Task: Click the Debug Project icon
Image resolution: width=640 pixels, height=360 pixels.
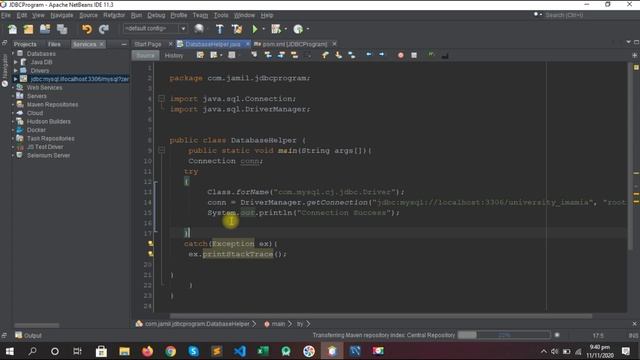Action: click(276, 29)
